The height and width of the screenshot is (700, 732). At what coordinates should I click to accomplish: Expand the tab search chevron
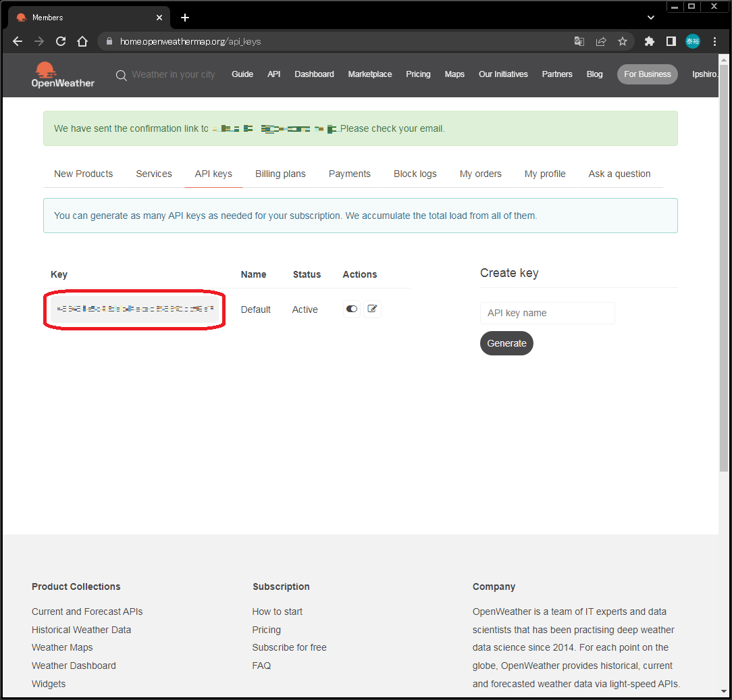click(x=651, y=18)
